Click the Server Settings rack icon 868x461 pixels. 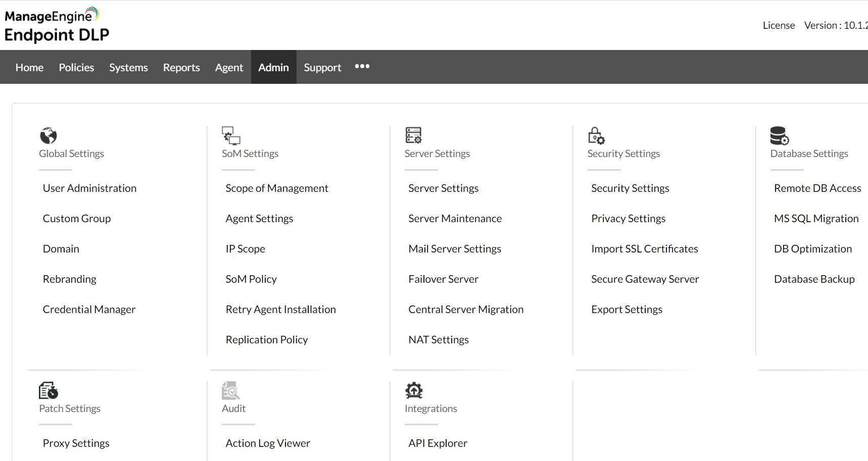(x=413, y=135)
